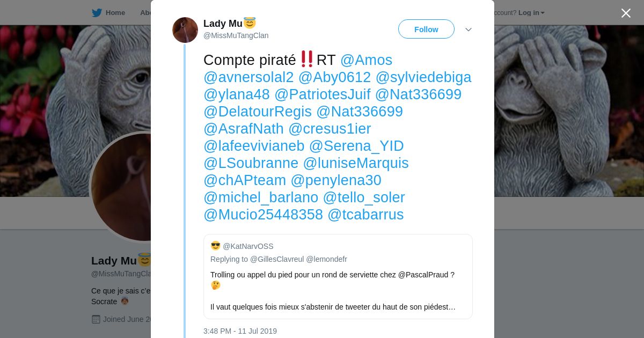This screenshot has width=644, height=338.
Task: Click the @KatNarvOSS quoted tweet author
Action: click(x=248, y=246)
